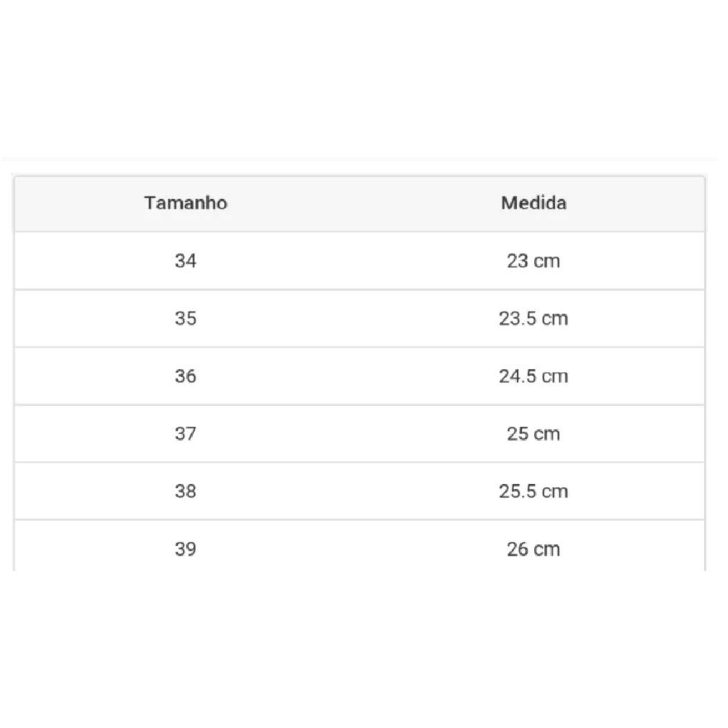
Task: Select the size 35 cell
Action: pyautogui.click(x=186, y=318)
